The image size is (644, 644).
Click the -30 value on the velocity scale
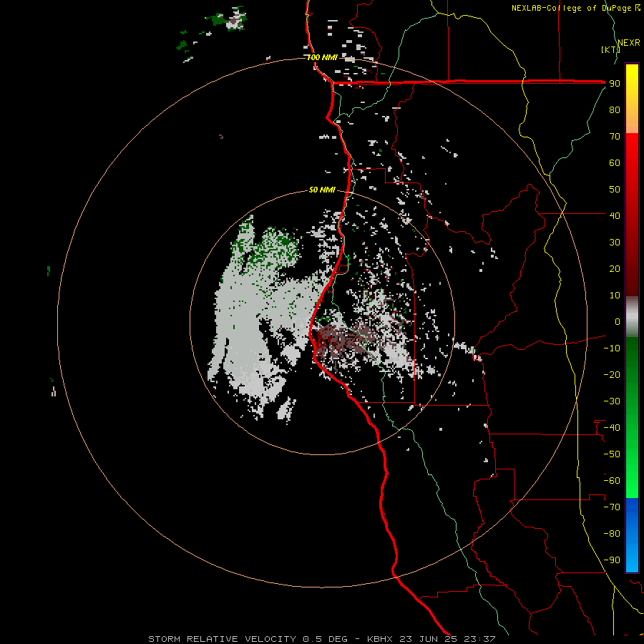click(612, 401)
